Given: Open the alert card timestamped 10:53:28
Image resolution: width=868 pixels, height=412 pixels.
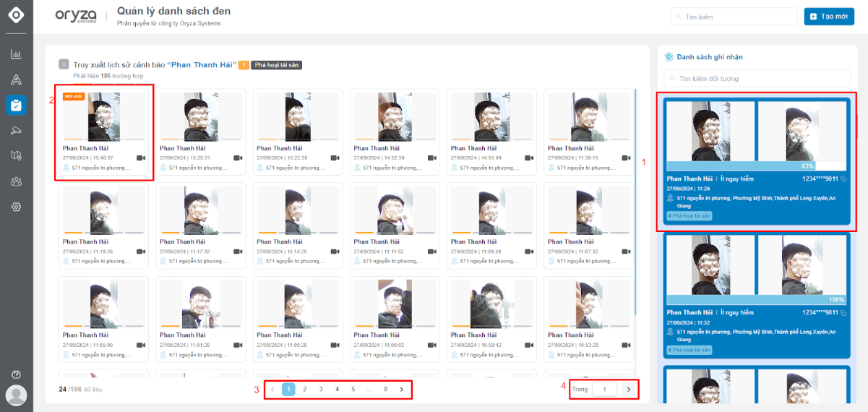Looking at the screenshot, I should [588, 319].
